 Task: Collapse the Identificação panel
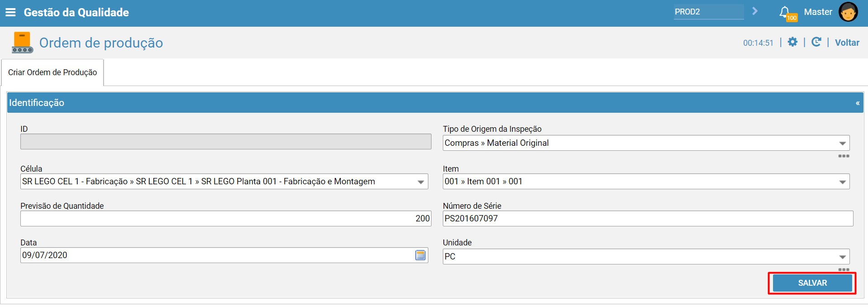click(858, 103)
